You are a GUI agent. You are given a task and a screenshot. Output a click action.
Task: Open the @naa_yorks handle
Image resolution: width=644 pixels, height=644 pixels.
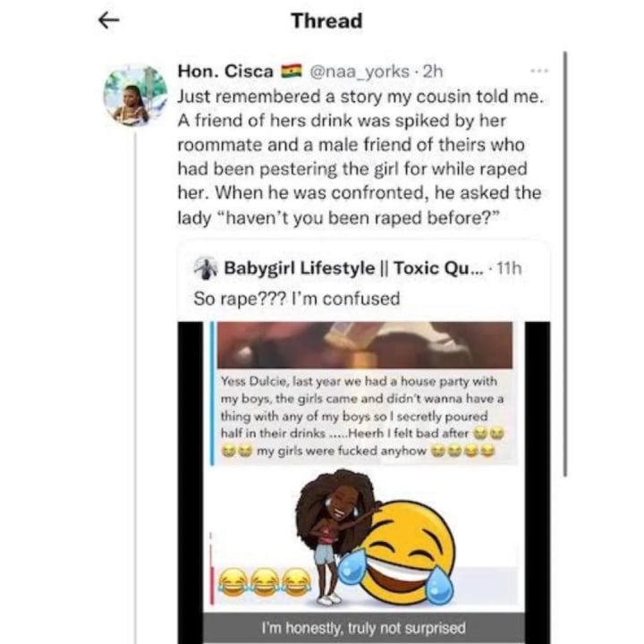360,72
